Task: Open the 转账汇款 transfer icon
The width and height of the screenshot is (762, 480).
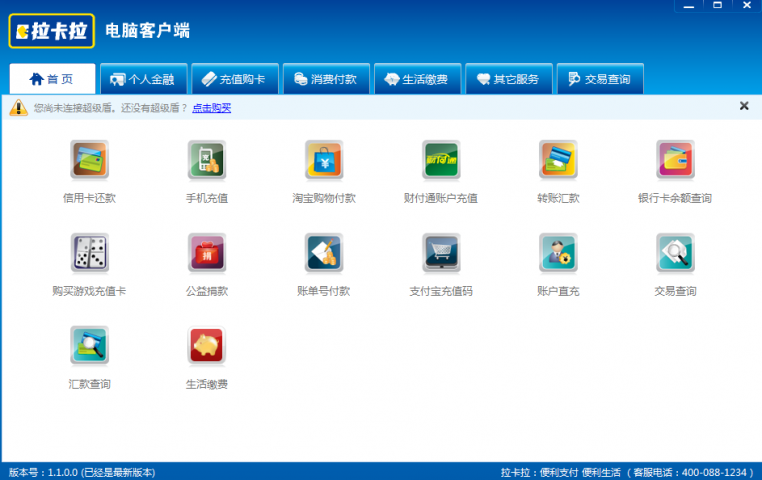Action: point(558,160)
